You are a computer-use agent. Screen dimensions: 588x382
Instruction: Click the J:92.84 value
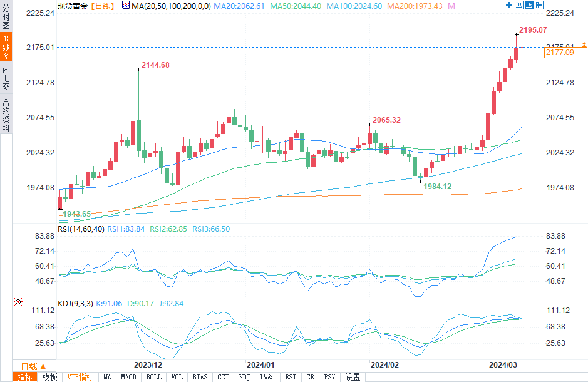tap(172, 303)
